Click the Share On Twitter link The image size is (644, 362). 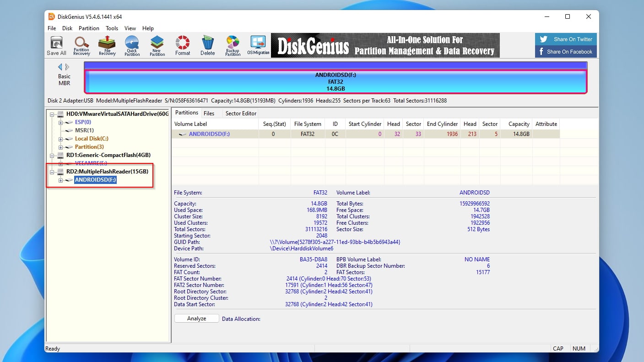(566, 39)
